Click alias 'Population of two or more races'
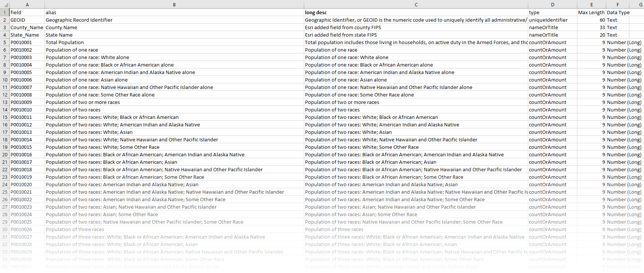 pos(174,102)
